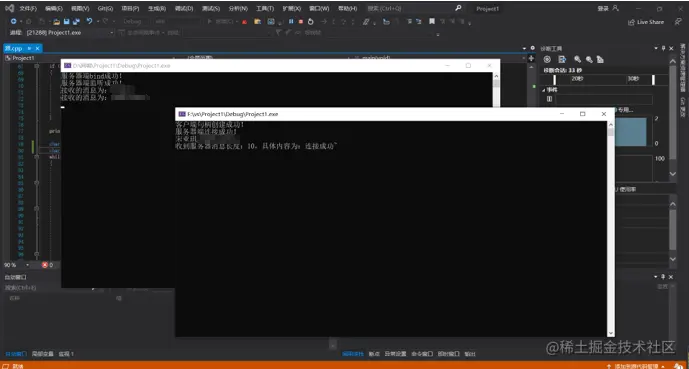The width and height of the screenshot is (689, 369).
Task: Click diagnostic tools export report icon
Action: click(562, 59)
